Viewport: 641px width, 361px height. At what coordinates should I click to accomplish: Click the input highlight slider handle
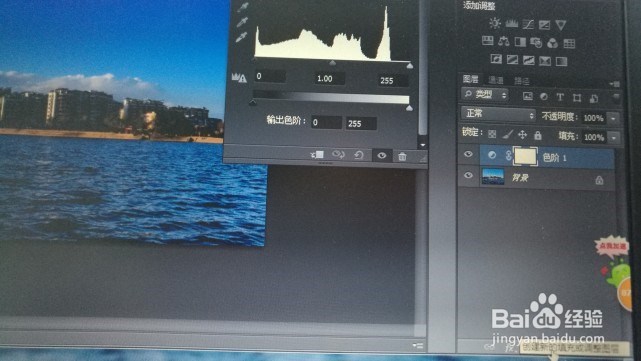click(410, 65)
